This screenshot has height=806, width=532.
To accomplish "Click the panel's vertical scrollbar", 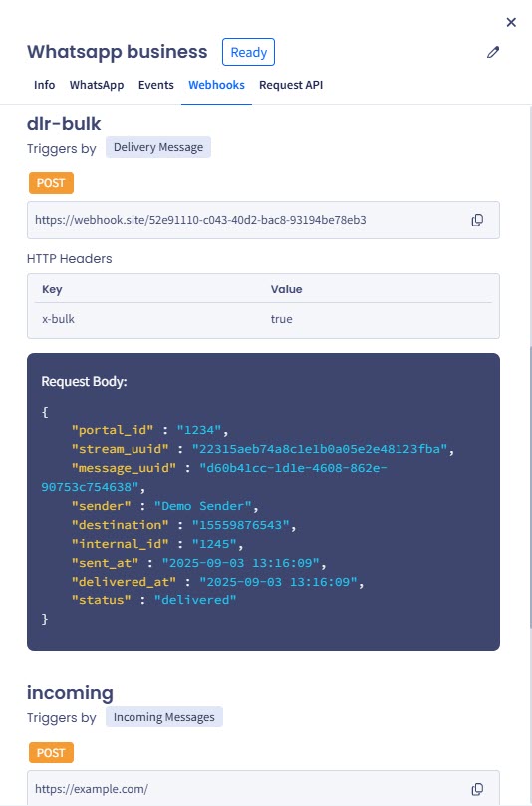I will (x=529, y=486).
